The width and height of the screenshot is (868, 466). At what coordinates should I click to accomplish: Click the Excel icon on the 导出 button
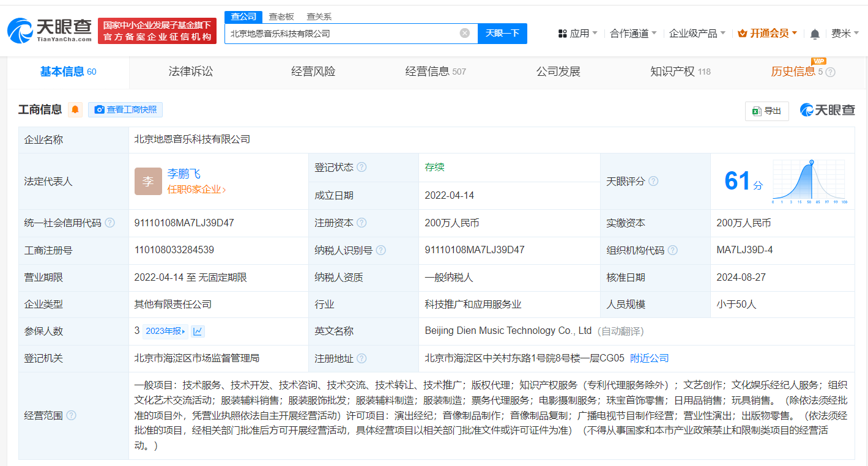coord(756,111)
